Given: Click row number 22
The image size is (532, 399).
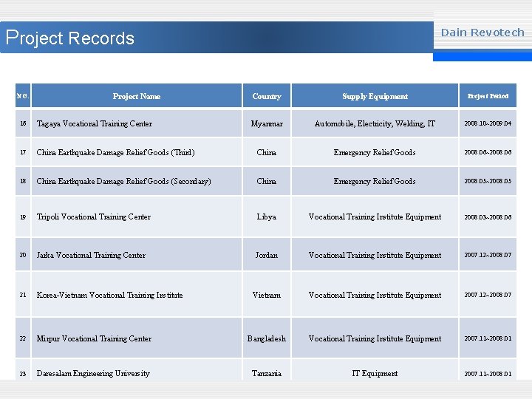Looking at the screenshot, I should 23,338.
